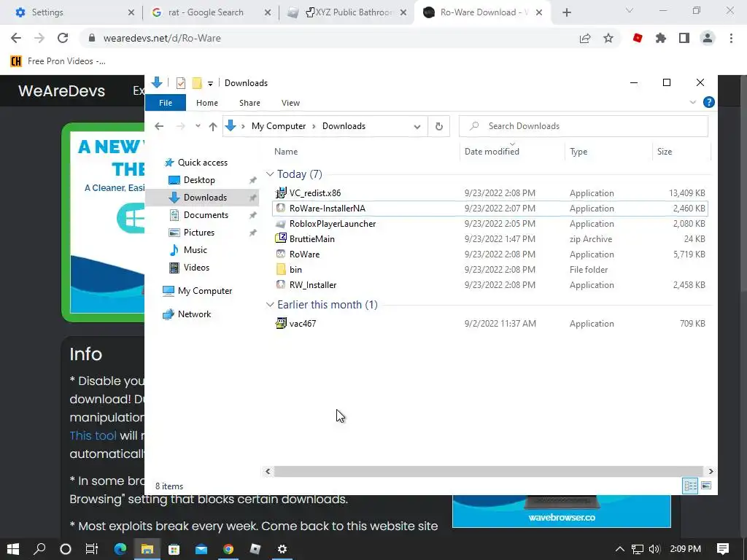The width and height of the screenshot is (747, 560).
Task: Open the VC_redist.x86 file icon
Action: [281, 192]
